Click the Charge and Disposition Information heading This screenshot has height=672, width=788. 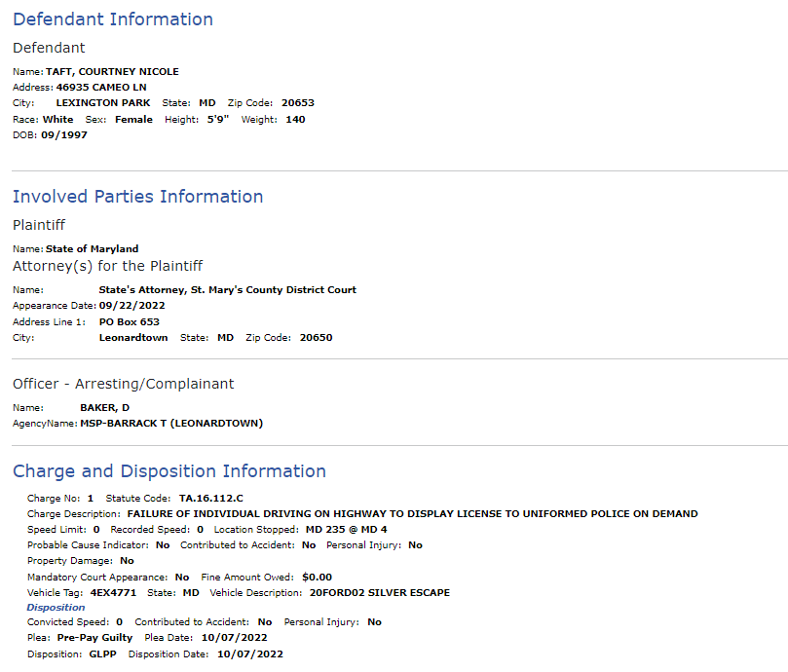tap(169, 471)
